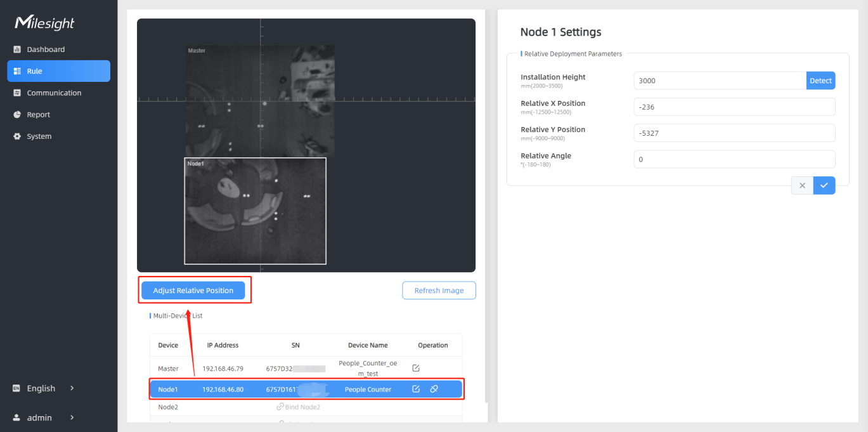
Task: Click the Refresh Image button
Action: point(439,291)
